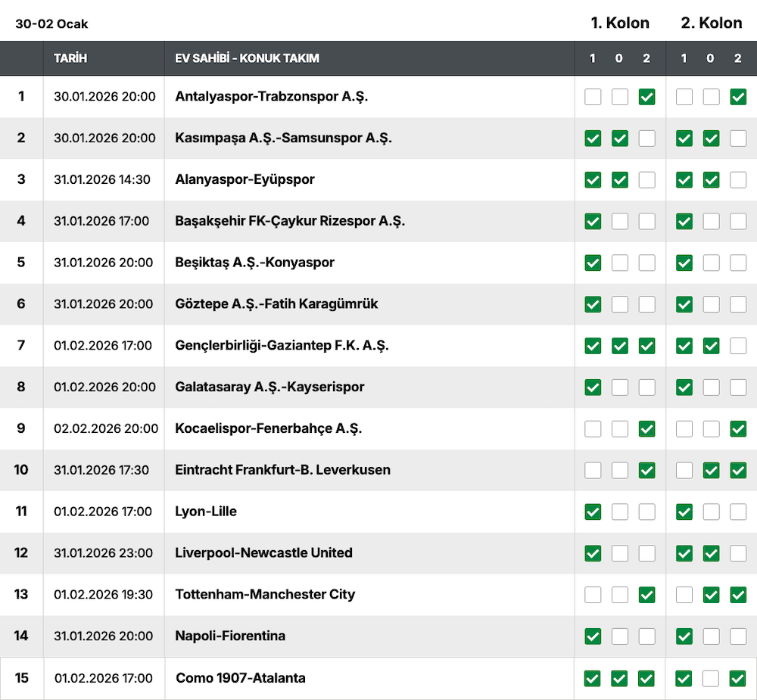
Task: Check away win 2 for Napoli-Fiorentina, 2. Kolon
Action: (x=738, y=636)
